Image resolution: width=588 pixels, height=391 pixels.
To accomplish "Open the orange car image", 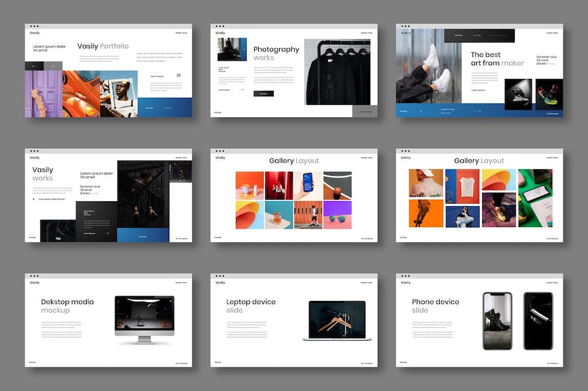I will (x=81, y=94).
